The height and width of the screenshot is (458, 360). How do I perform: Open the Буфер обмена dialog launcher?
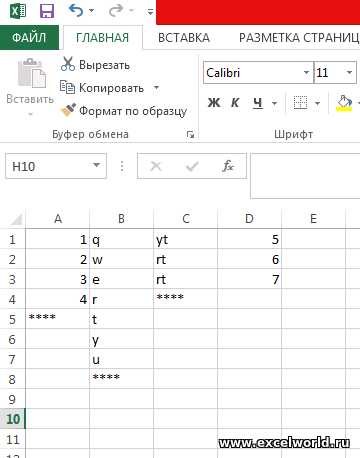(190, 135)
